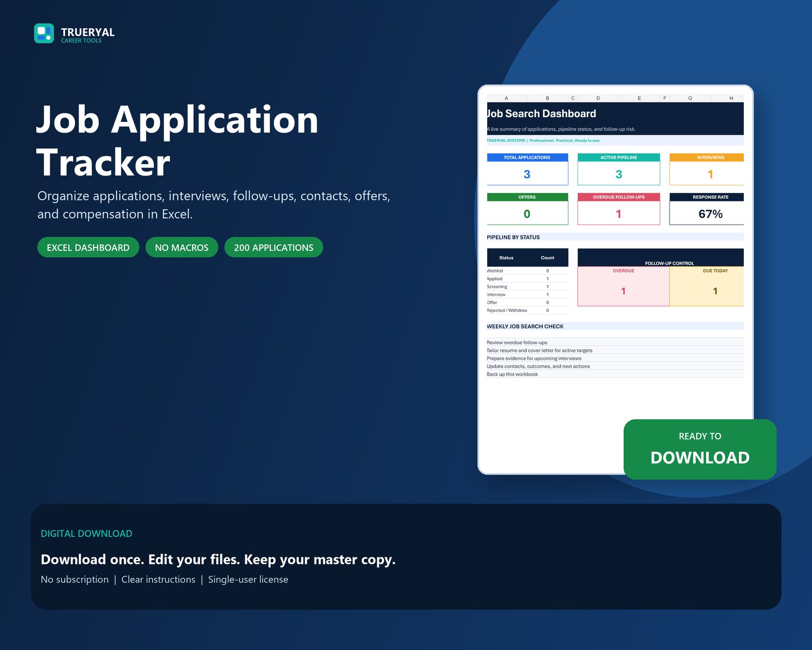The image size is (812, 650).
Task: Select column D header in spreadsheet
Action: (x=598, y=98)
